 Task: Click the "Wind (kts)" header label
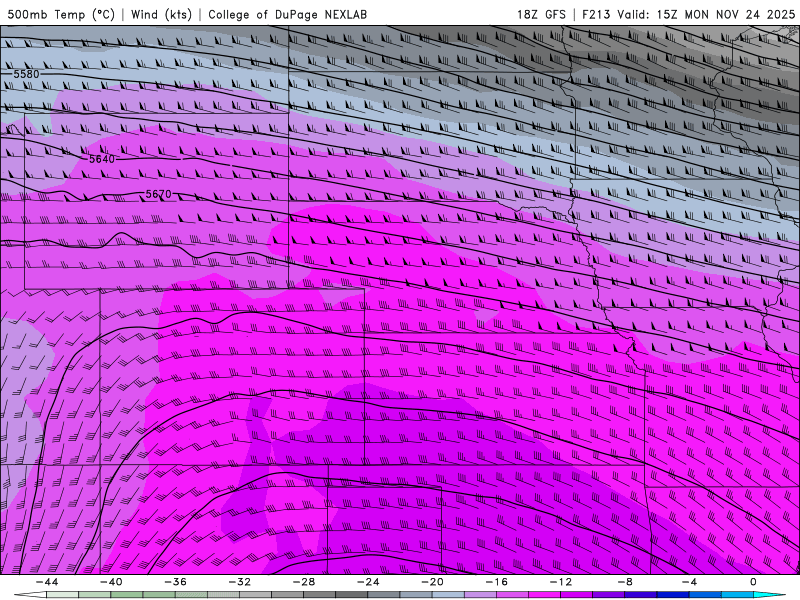tap(161, 14)
